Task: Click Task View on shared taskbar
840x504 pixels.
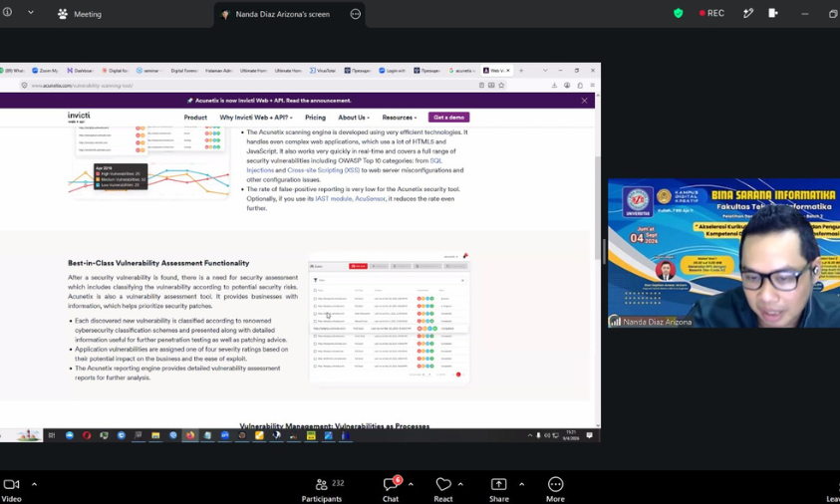Action: pyautogui.click(x=52, y=435)
